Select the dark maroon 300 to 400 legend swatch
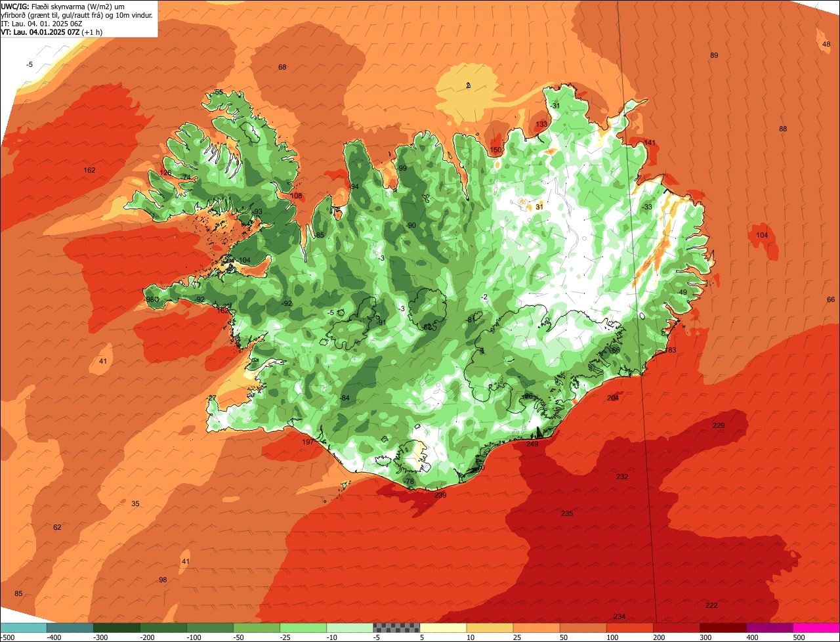Image resolution: width=840 pixels, height=642 pixels. point(723,628)
